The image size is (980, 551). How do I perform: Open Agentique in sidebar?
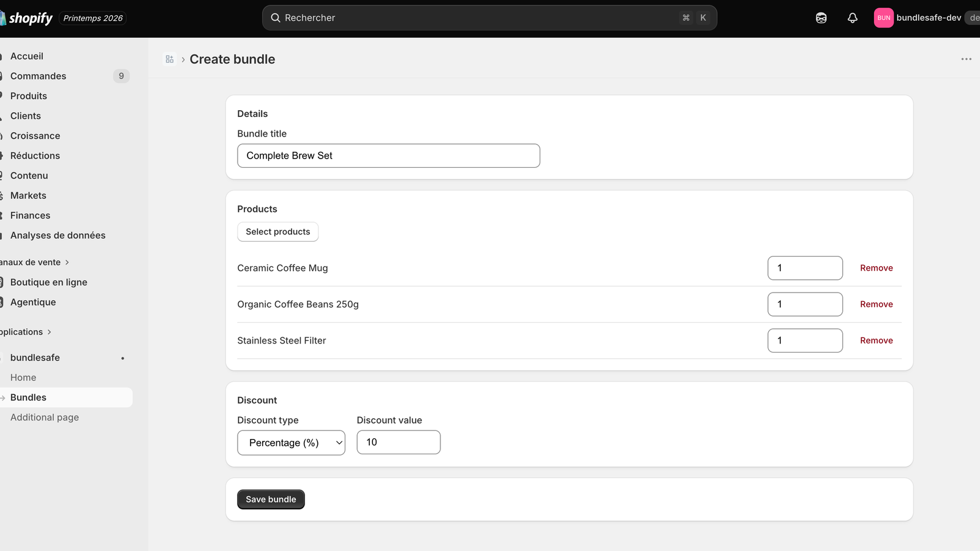[33, 302]
